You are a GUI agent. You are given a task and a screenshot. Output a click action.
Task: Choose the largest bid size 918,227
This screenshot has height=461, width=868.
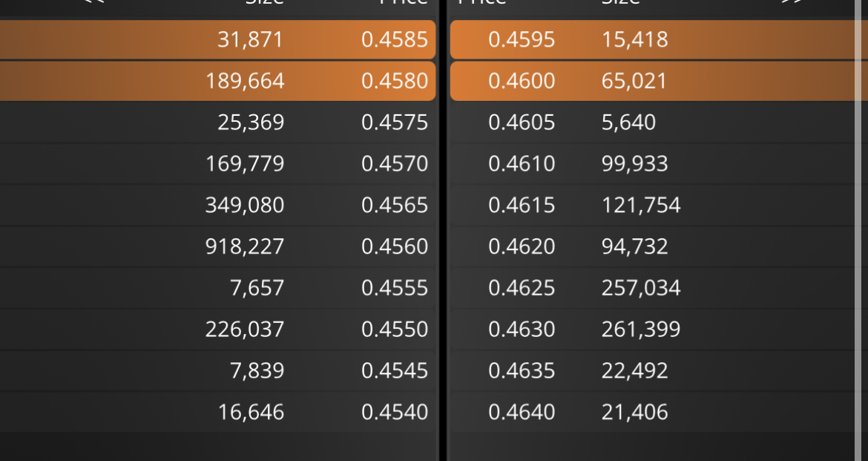[x=245, y=246]
